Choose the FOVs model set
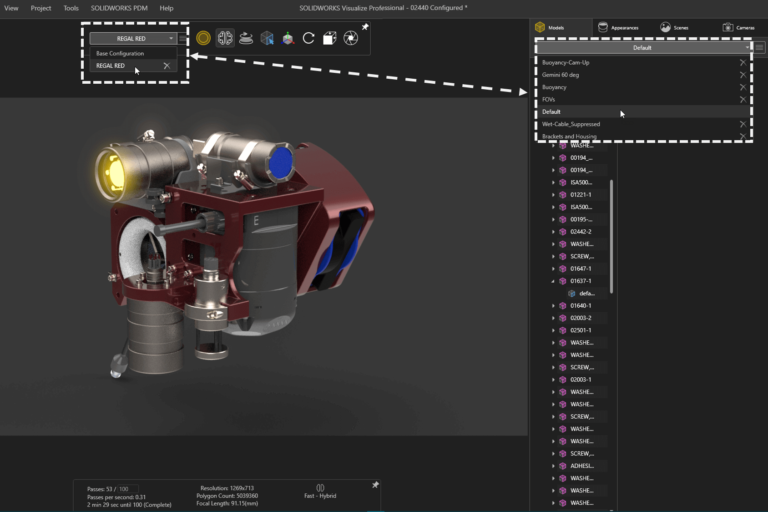This screenshot has width=768, height=512. (x=548, y=99)
